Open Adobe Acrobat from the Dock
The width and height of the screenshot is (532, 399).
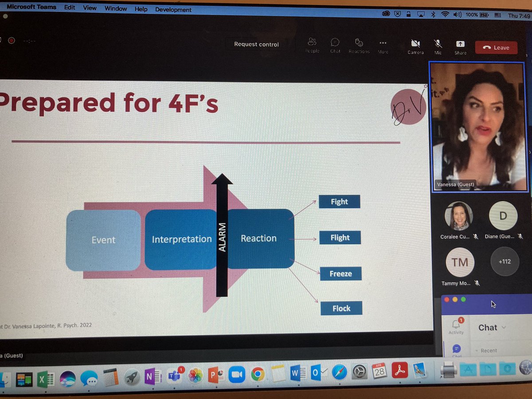tap(400, 371)
